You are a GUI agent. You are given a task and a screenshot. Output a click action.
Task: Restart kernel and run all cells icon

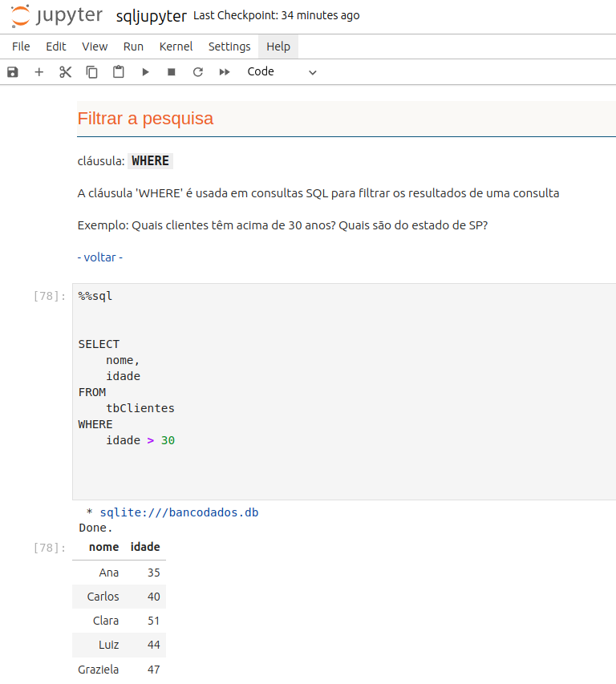click(x=225, y=72)
